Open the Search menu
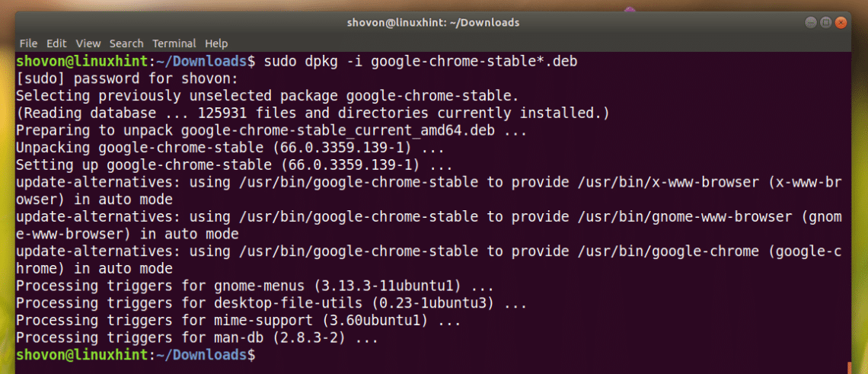Viewport: 868px width, 374px height. click(x=126, y=43)
